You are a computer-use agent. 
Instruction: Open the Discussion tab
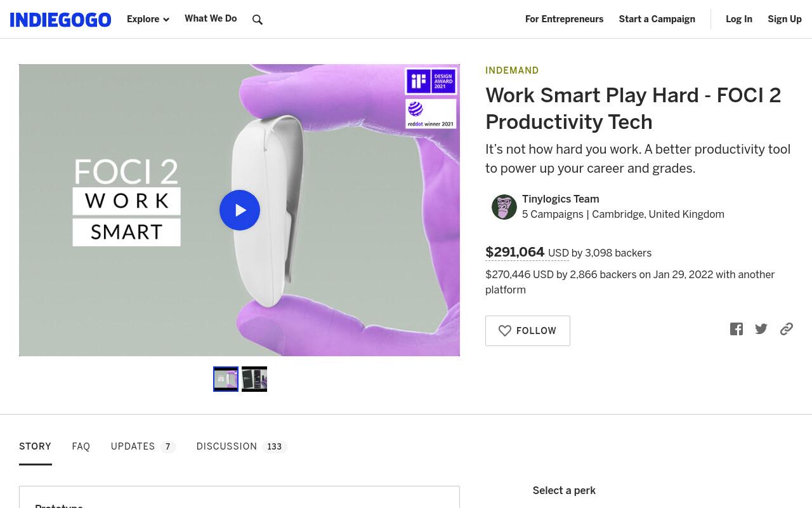tap(242, 446)
